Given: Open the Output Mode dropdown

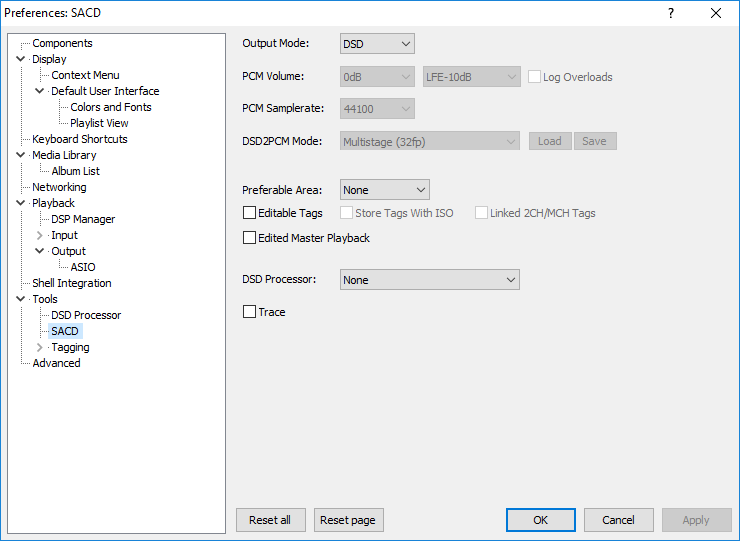Looking at the screenshot, I should (377, 44).
